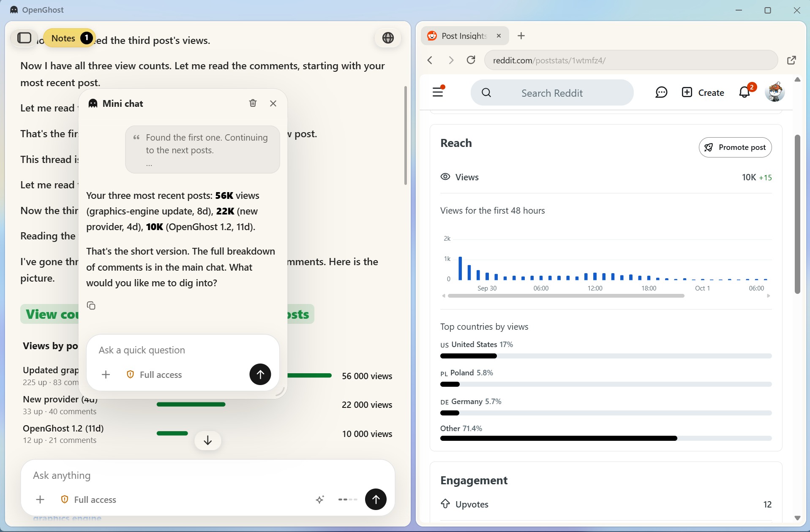Viewport: 810px width, 532px height.
Task: Click the Promote post button
Action: click(735, 147)
